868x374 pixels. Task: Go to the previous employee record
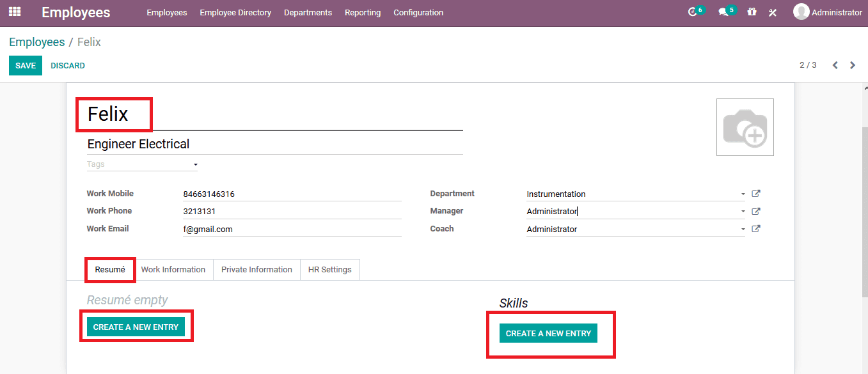click(x=835, y=65)
